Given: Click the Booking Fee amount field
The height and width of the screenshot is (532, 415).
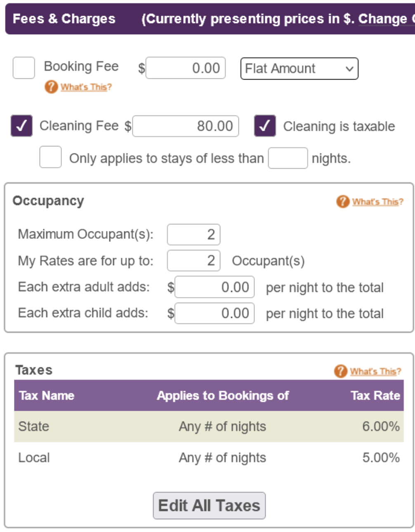Looking at the screenshot, I should point(186,68).
